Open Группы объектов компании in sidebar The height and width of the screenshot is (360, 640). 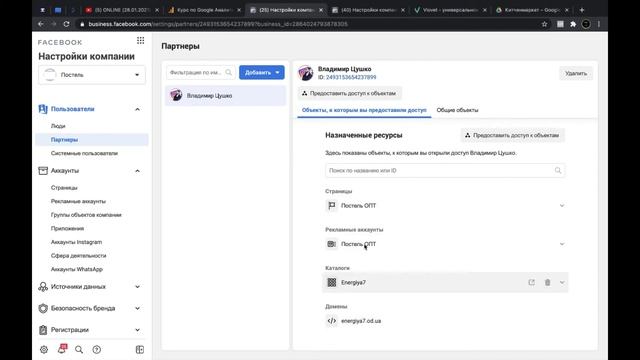[x=86, y=215]
